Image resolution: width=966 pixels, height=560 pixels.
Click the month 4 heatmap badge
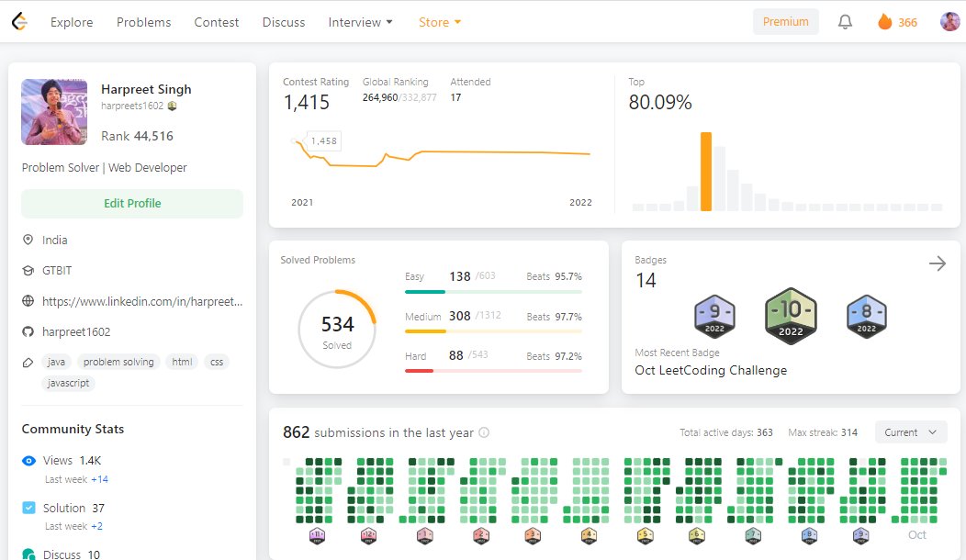coord(589,535)
